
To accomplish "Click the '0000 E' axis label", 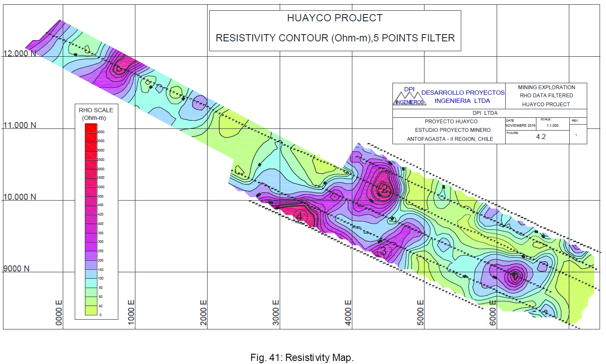I will pos(59,312).
